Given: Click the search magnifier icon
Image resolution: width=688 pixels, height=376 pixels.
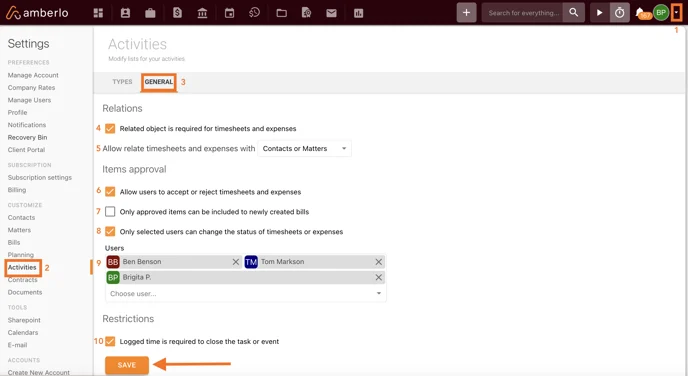Looking at the screenshot, I should coord(574,13).
